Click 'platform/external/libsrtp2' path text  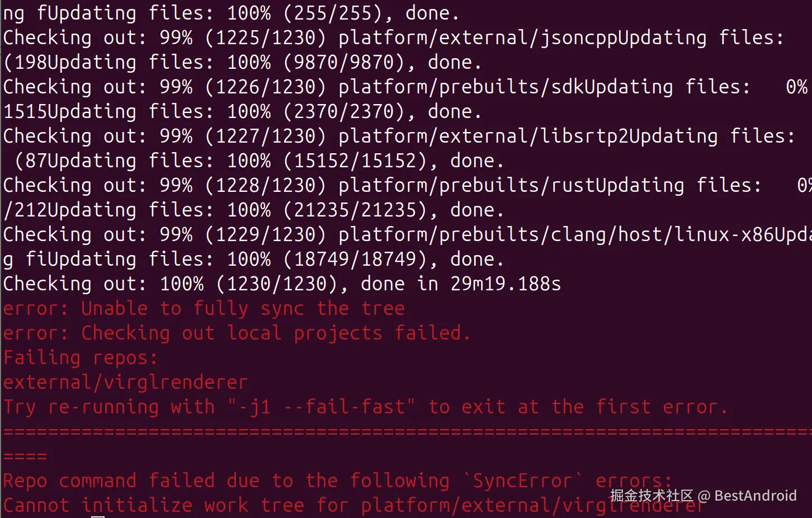click(472, 136)
